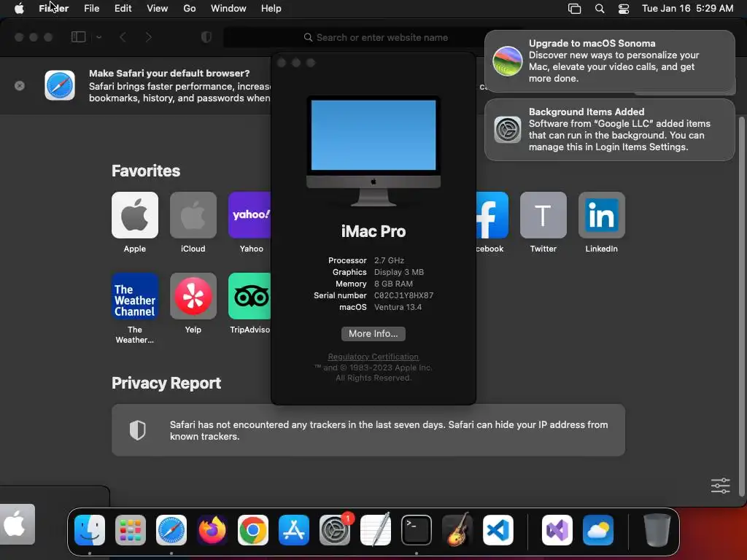
Task: Click the Display 3 MB graphics value
Action: [399, 273]
